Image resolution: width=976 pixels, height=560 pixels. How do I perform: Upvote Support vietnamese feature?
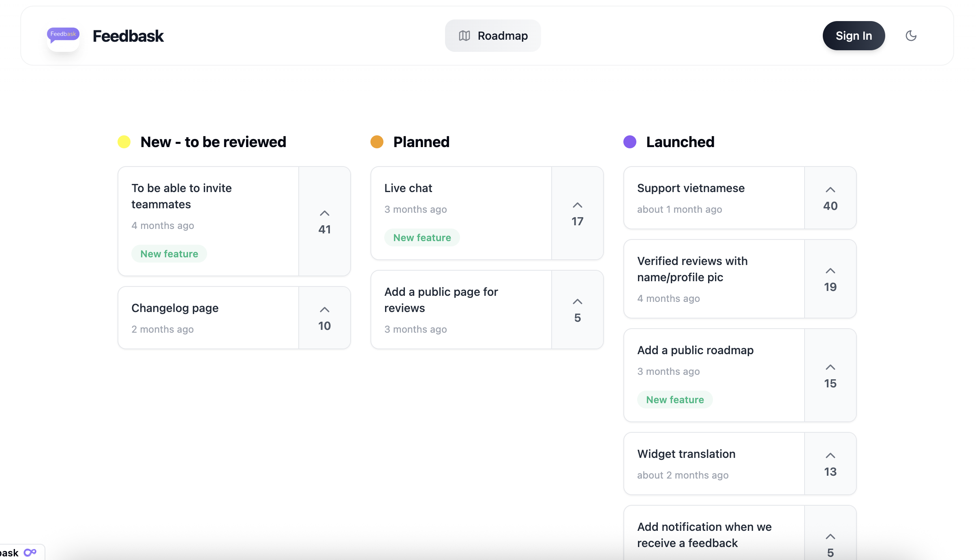830,190
